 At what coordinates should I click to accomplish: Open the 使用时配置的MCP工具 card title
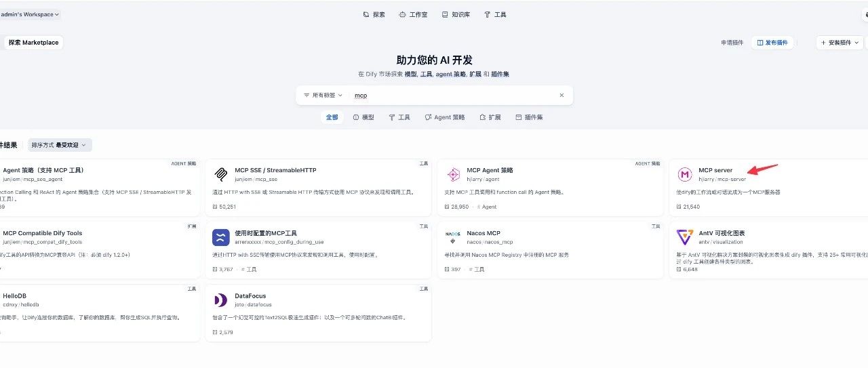(x=266, y=233)
